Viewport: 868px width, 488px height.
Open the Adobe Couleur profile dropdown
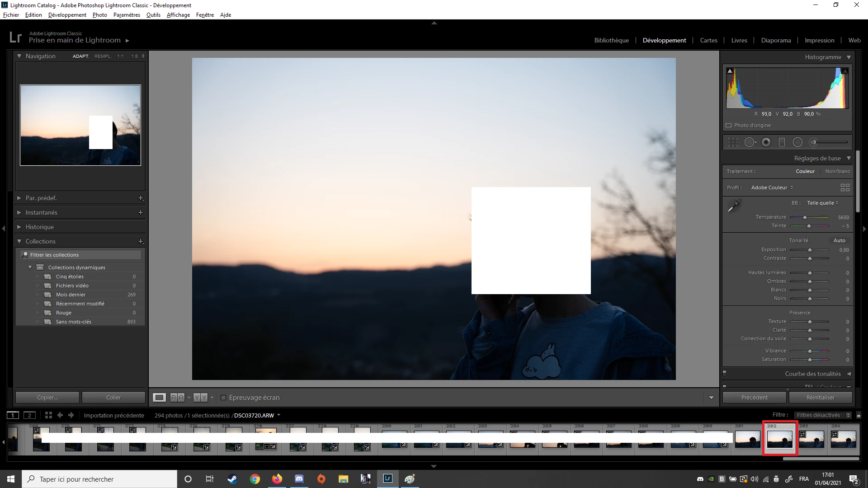coord(772,188)
